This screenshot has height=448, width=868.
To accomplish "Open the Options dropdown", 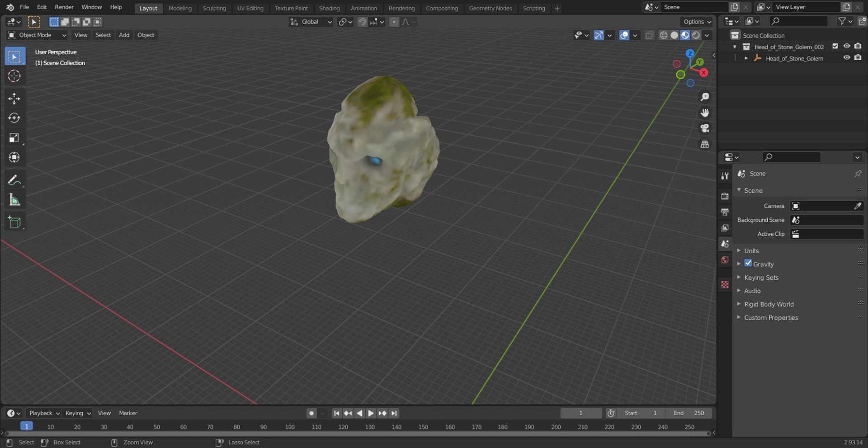I will (697, 22).
